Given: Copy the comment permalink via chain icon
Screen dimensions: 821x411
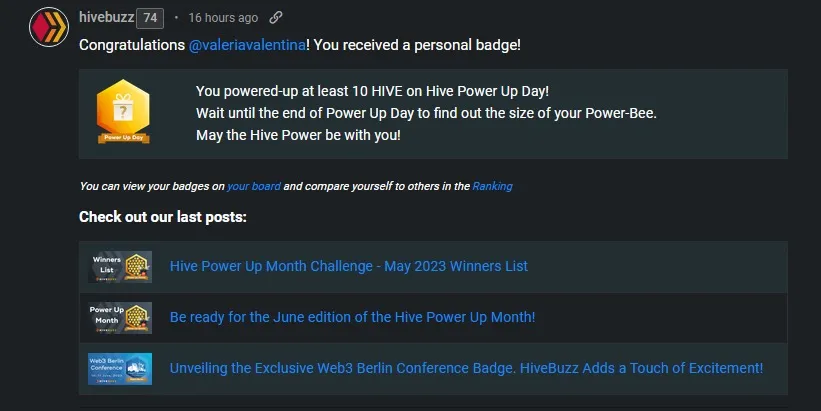Looking at the screenshot, I should tap(276, 18).
